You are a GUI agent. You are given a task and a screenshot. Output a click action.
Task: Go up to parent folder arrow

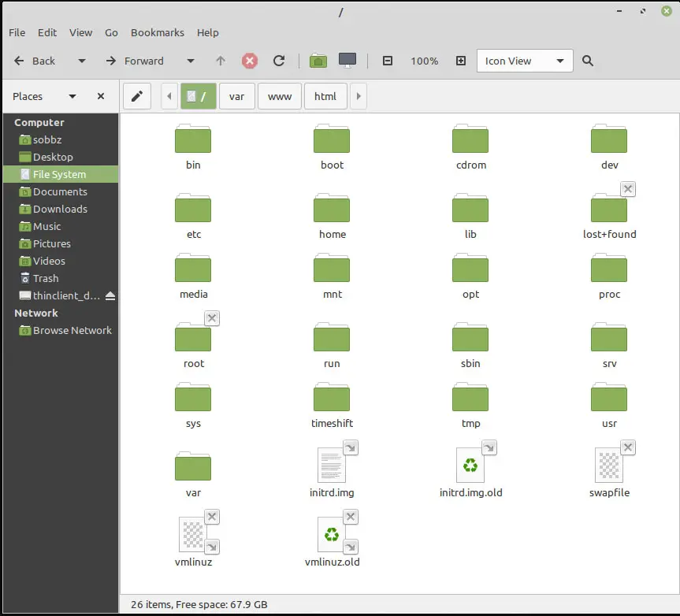click(x=221, y=61)
